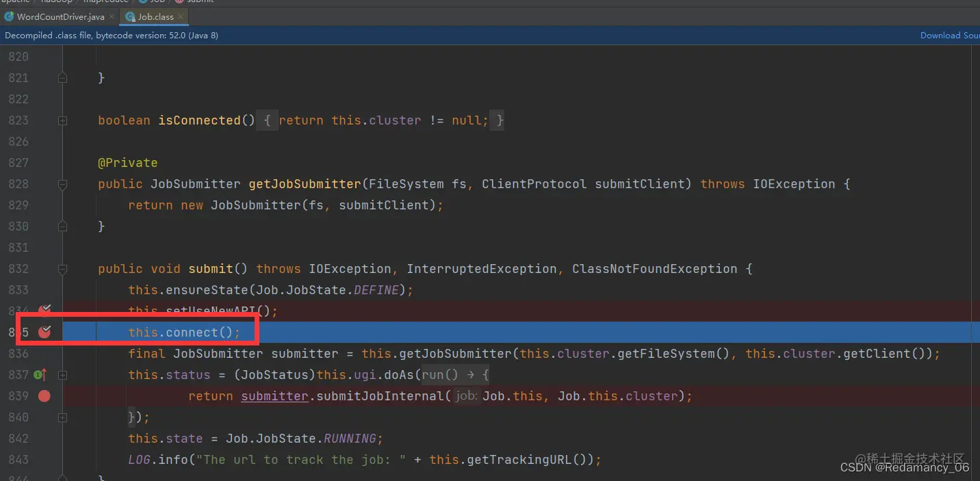Click 'FileSystem' parameter type on line 828

pos(407,184)
